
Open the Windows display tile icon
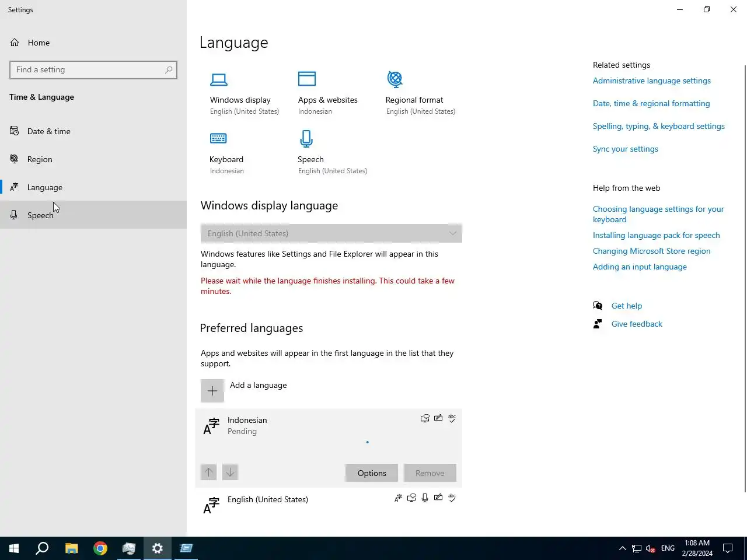point(219,79)
